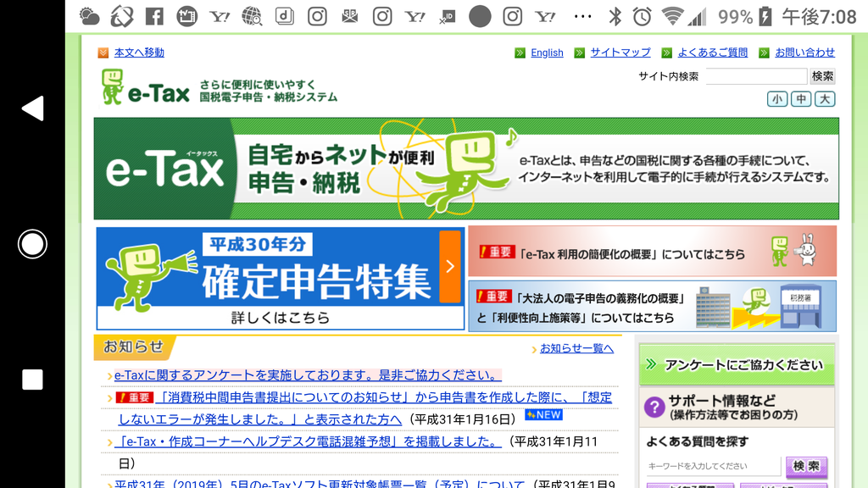Click the blue NEW badge icon
The height and width of the screenshot is (488, 868).
pos(544,414)
